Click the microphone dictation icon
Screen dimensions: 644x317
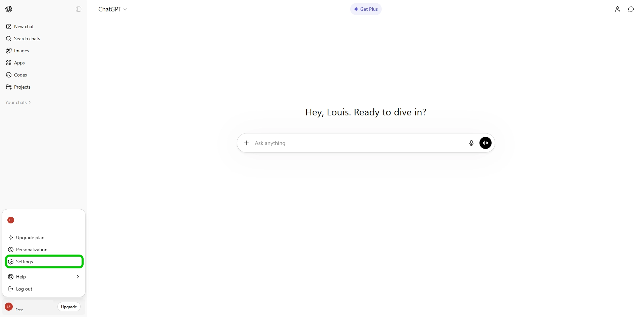[471, 143]
